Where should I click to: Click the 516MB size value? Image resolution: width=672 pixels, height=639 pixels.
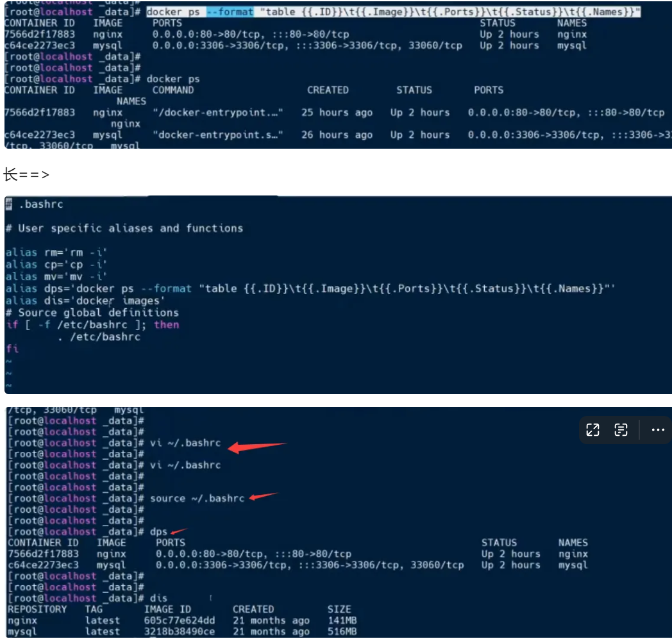click(x=342, y=632)
